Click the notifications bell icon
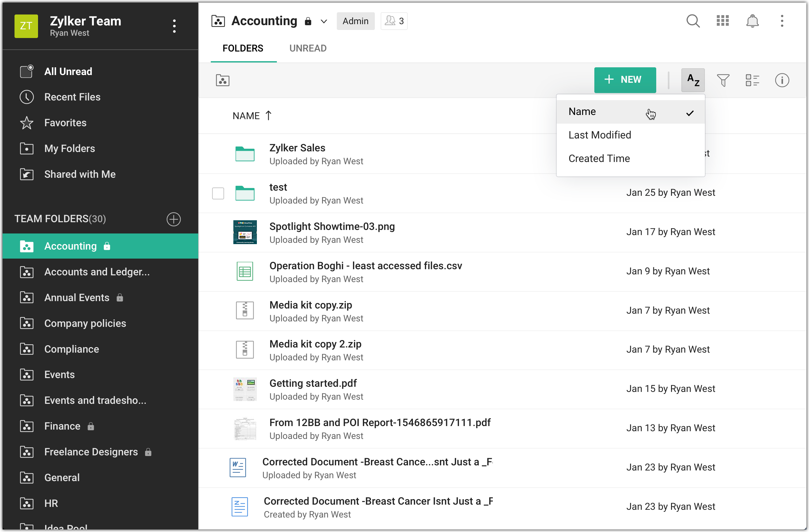Image resolution: width=809 pixels, height=532 pixels. point(752,21)
